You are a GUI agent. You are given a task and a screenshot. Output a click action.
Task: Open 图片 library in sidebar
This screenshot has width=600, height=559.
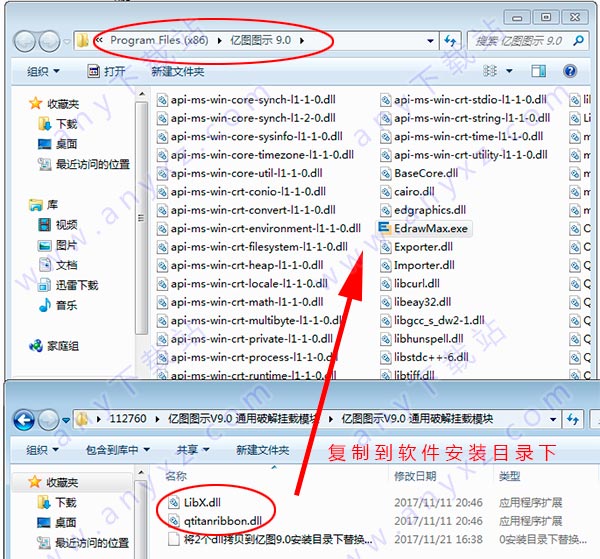[x=58, y=245]
